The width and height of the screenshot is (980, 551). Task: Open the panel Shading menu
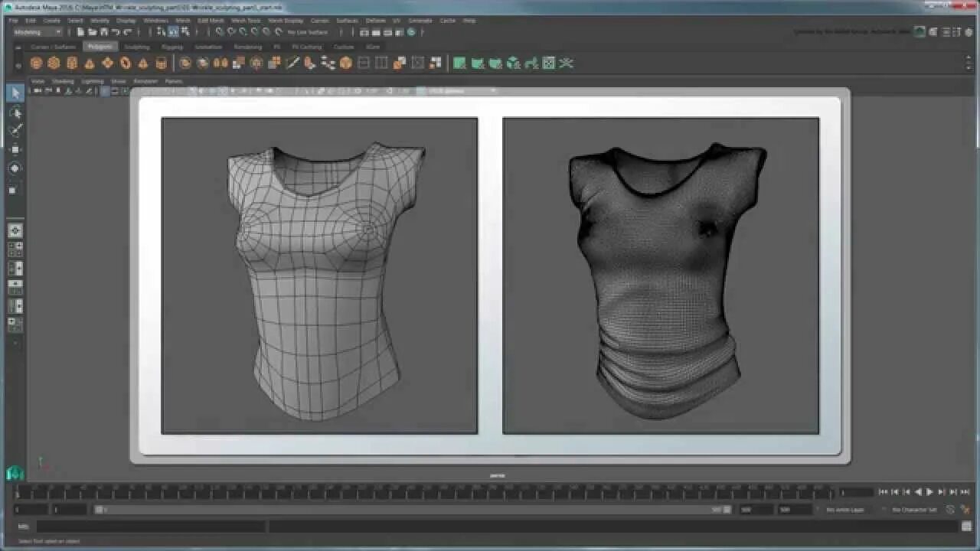[63, 81]
